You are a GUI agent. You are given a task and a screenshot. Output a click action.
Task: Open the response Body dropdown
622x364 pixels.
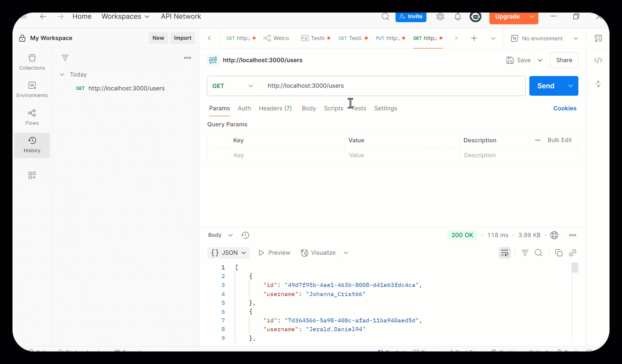tap(220, 235)
